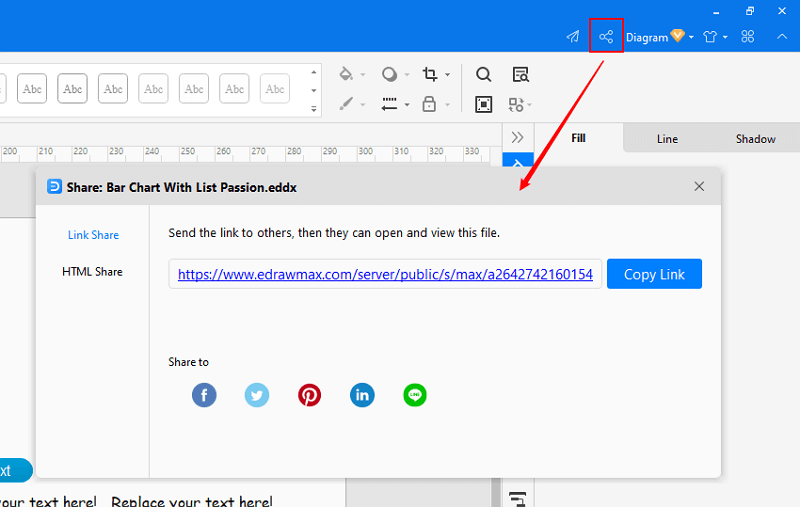
Task: Share to LinkedIn
Action: pyautogui.click(x=362, y=395)
